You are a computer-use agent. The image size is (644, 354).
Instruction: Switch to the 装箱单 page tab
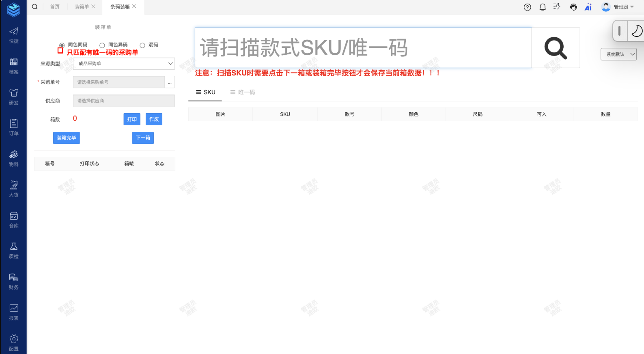pos(82,6)
